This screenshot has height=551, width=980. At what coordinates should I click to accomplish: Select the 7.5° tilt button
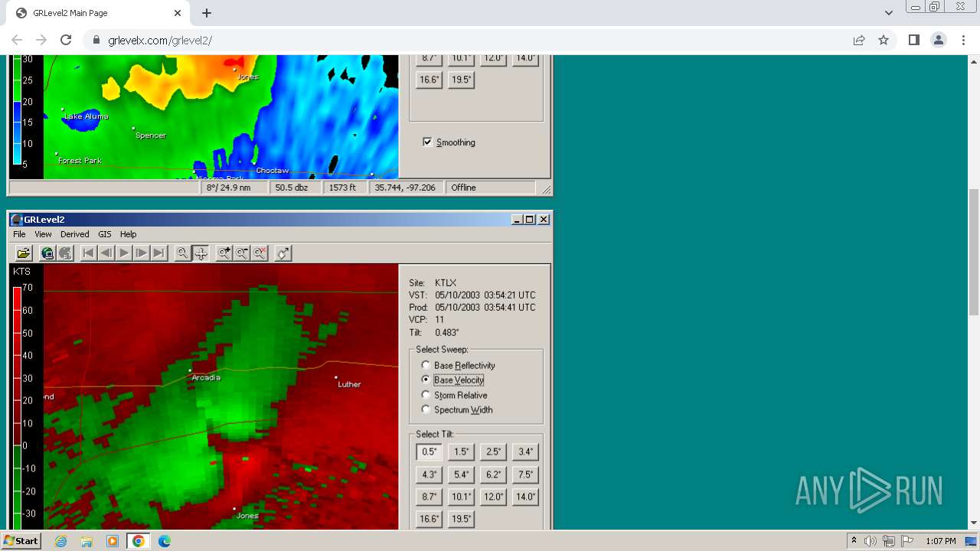525,474
